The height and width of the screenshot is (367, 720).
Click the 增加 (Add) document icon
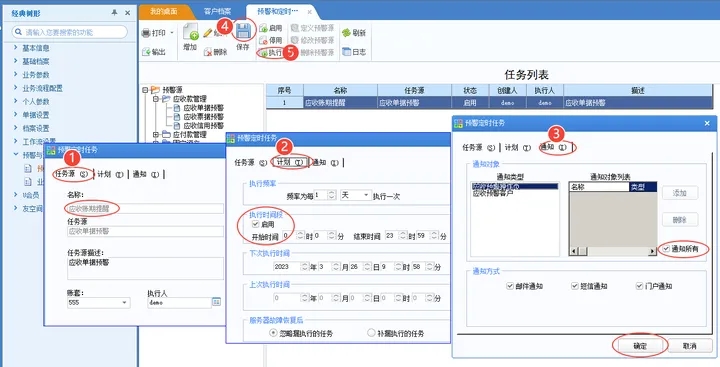(190, 32)
